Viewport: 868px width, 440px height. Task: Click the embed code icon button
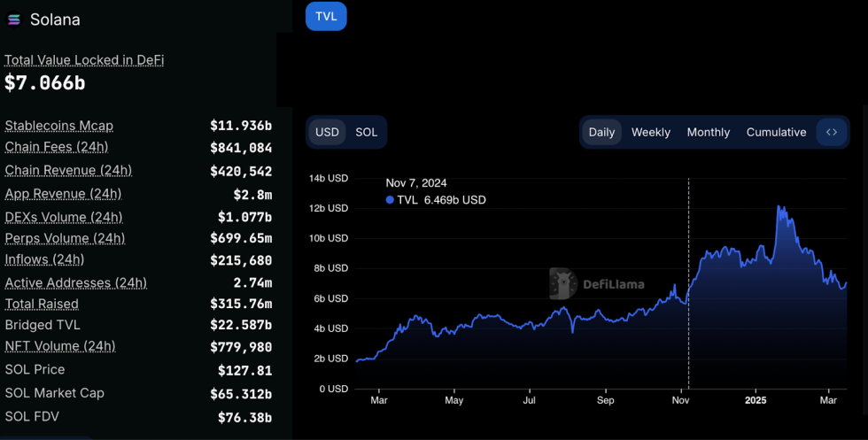[831, 132]
